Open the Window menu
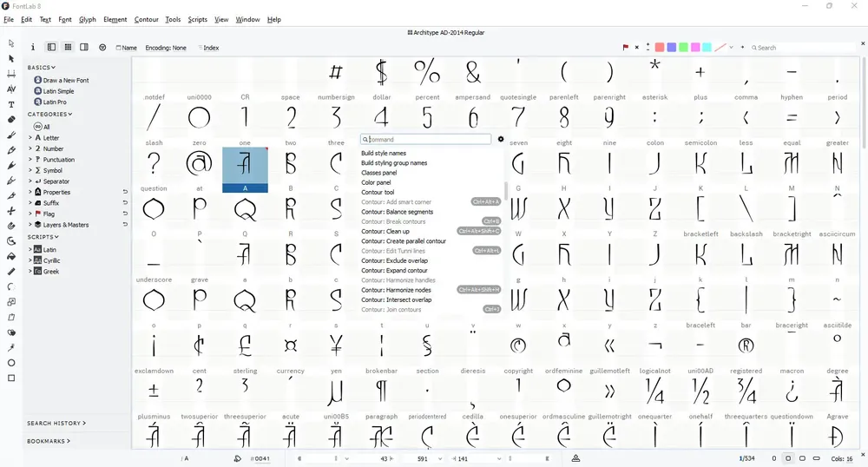Viewport: 868px width, 467px height. 247,19
